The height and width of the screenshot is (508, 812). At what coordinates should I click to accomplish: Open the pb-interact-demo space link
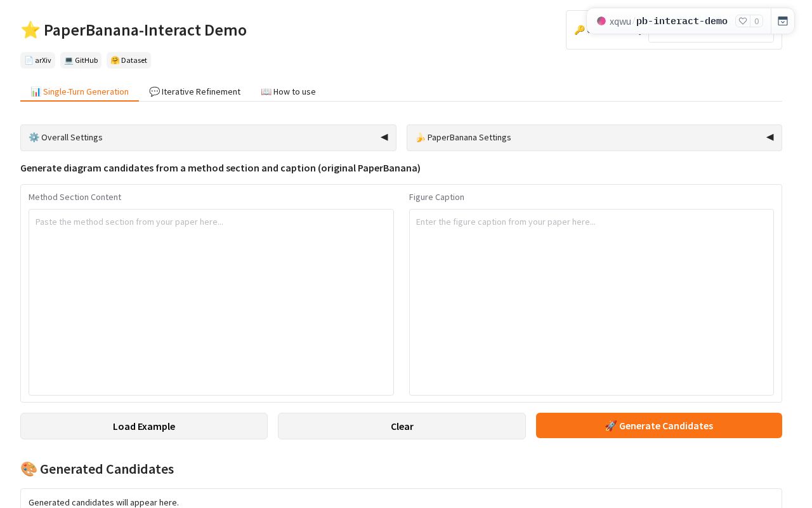click(682, 21)
